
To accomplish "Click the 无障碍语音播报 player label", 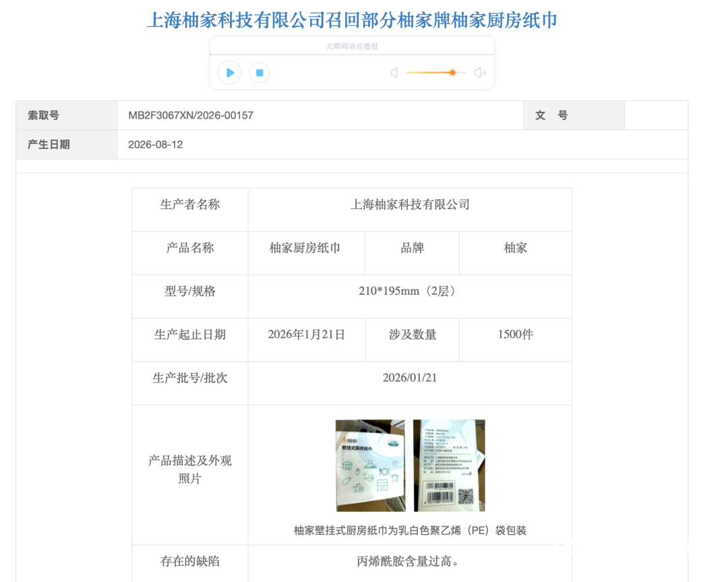I will (352, 47).
